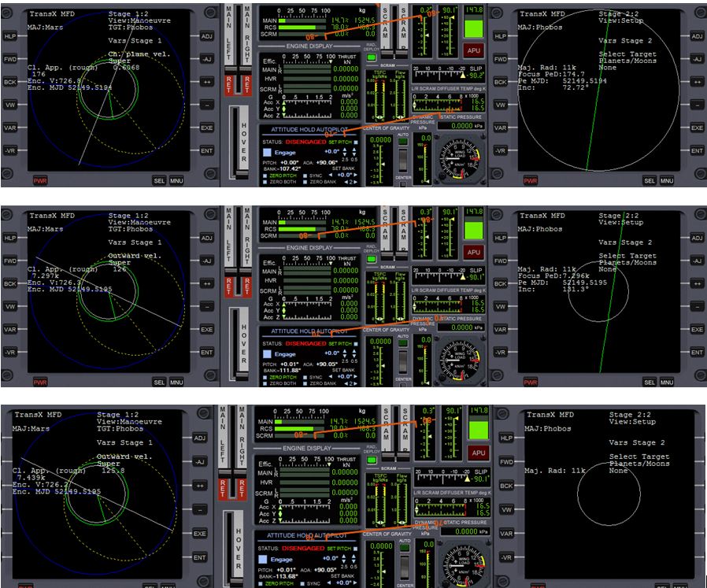Click -AJ on MFD showing Cl. App. 7.439k

tap(200, 462)
